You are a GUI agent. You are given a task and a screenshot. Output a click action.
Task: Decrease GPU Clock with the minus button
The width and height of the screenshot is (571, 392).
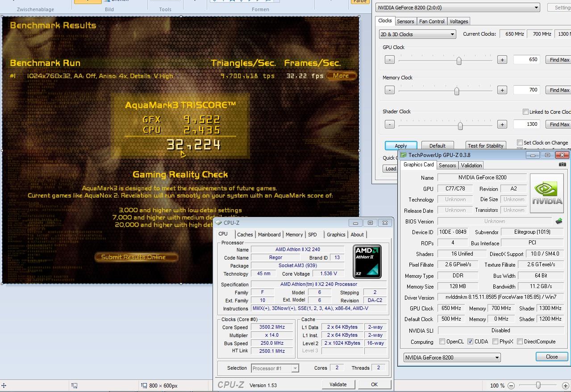pyautogui.click(x=389, y=60)
